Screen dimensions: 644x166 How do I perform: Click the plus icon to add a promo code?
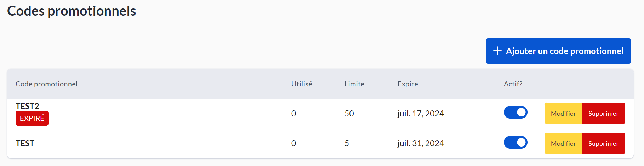497,51
